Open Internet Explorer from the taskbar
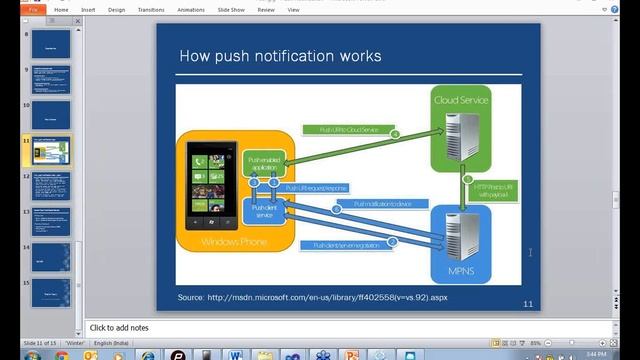This screenshot has height=360, width=640. (148, 356)
